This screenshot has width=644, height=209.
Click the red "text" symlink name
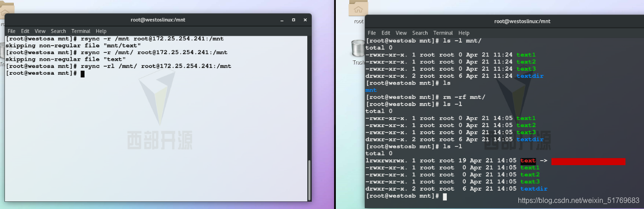click(x=528, y=161)
